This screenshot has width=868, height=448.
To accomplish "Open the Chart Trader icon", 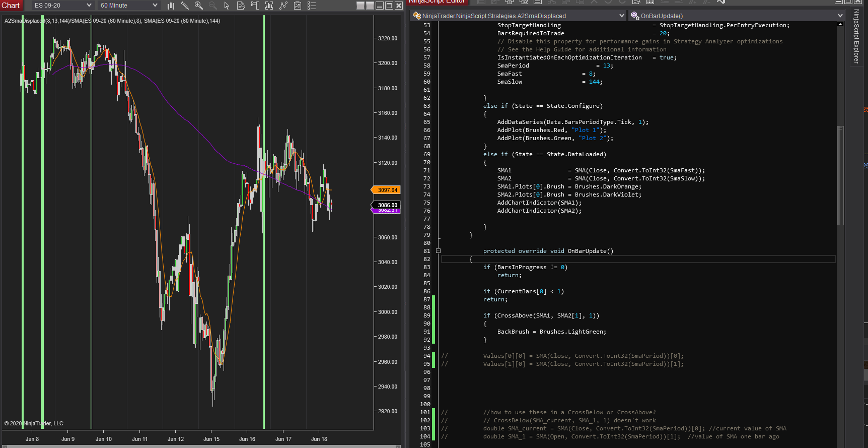I will point(255,6).
